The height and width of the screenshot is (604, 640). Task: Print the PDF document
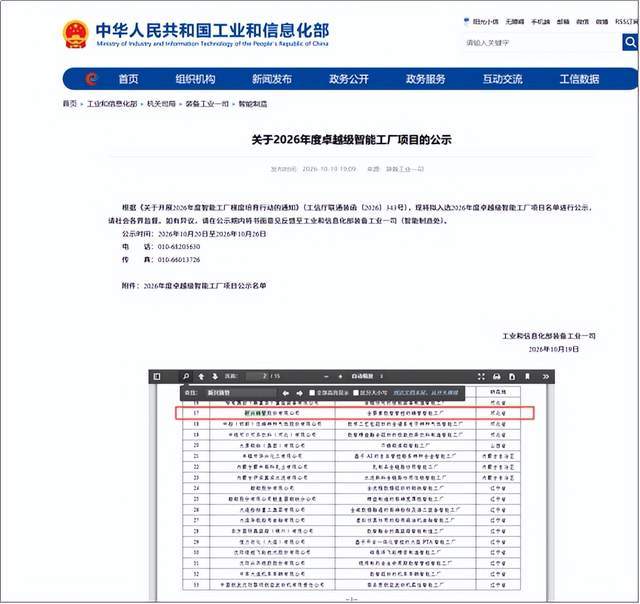497,376
